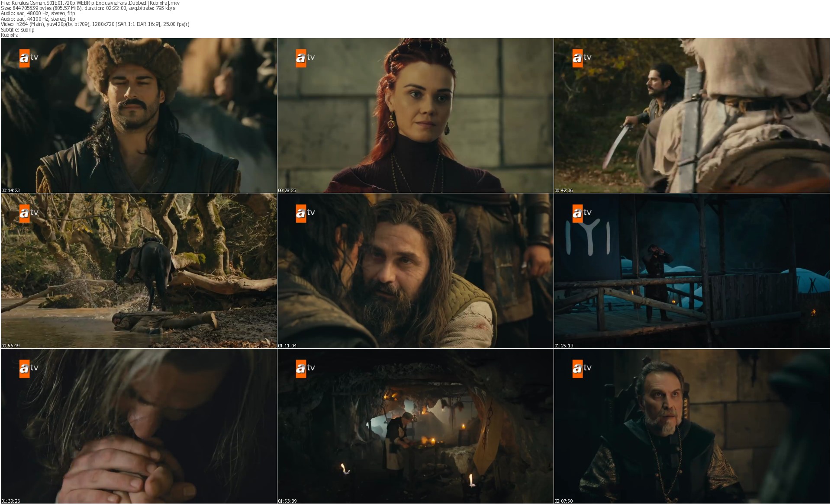831x504 pixels.
Task: Click the 00:28:25 timestamp label
Action: (287, 190)
